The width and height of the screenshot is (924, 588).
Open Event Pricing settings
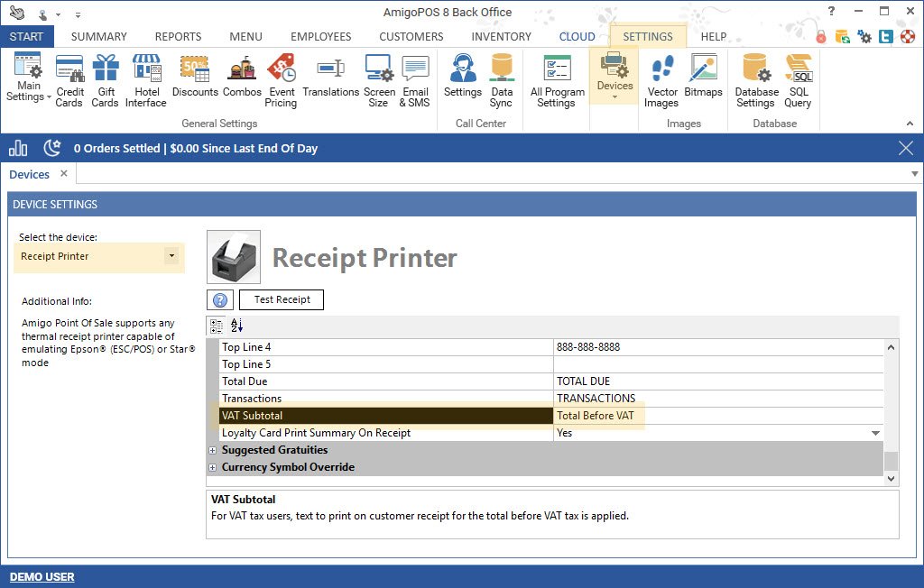[281, 81]
